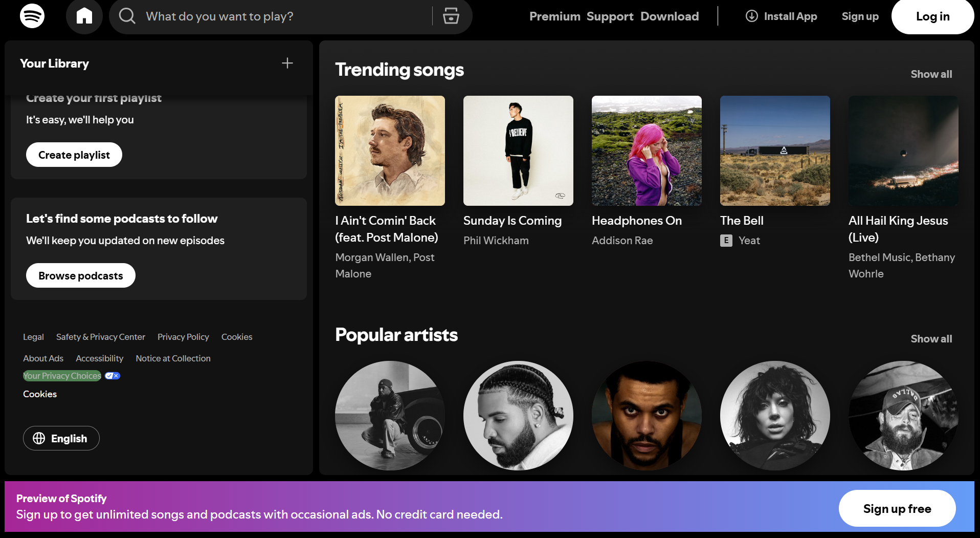Show all Popular artists
Screen dimensions: 980x538
click(931, 339)
